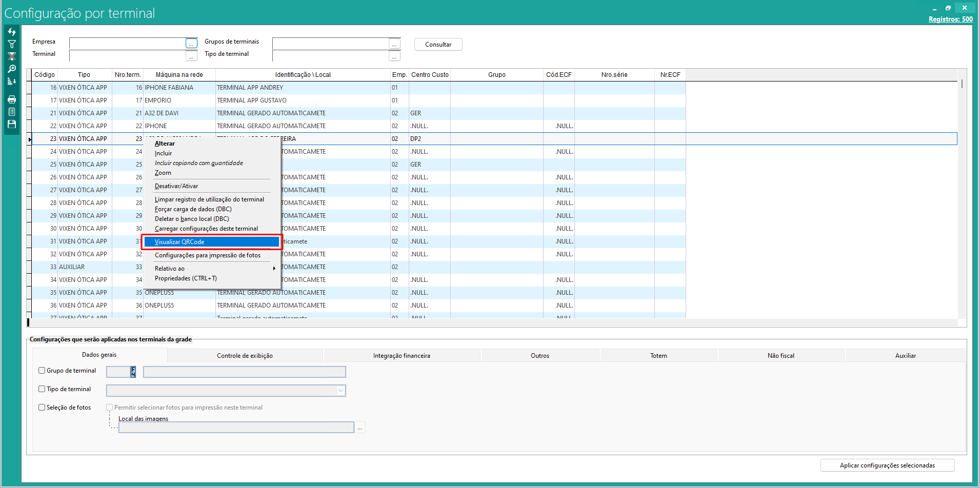Toggle the Seleção de fotos checkbox

coord(42,408)
